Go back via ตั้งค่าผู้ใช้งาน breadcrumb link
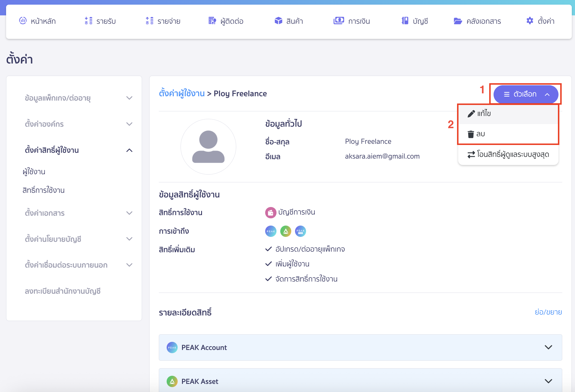Viewport: 575px width, 392px height. click(x=182, y=93)
